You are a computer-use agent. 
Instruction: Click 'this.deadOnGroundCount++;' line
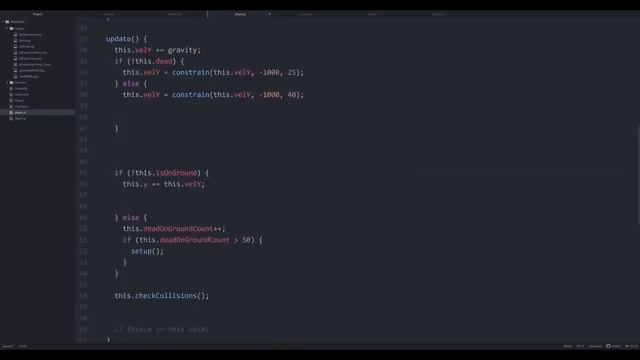[x=174, y=229]
